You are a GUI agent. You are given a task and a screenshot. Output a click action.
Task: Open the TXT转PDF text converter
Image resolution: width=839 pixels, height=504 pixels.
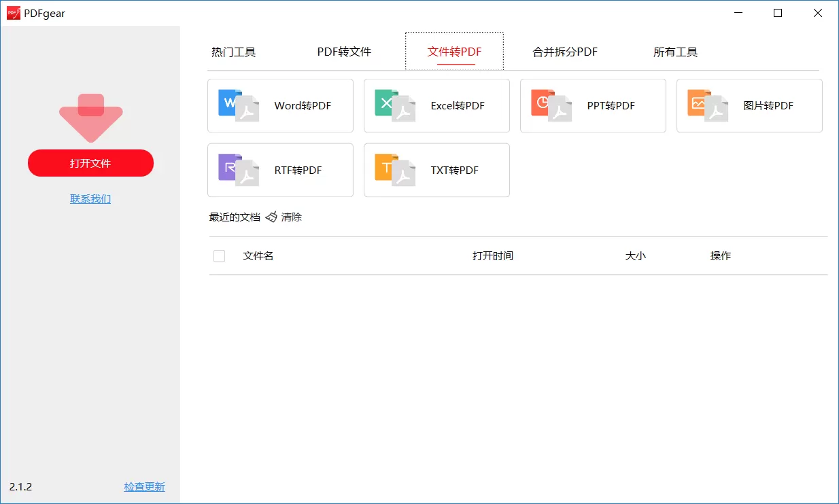(436, 170)
